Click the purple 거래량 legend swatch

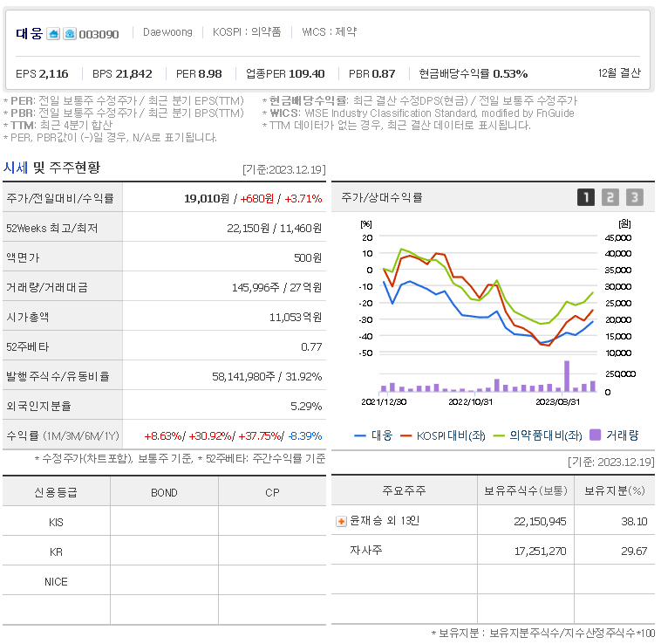[595, 435]
